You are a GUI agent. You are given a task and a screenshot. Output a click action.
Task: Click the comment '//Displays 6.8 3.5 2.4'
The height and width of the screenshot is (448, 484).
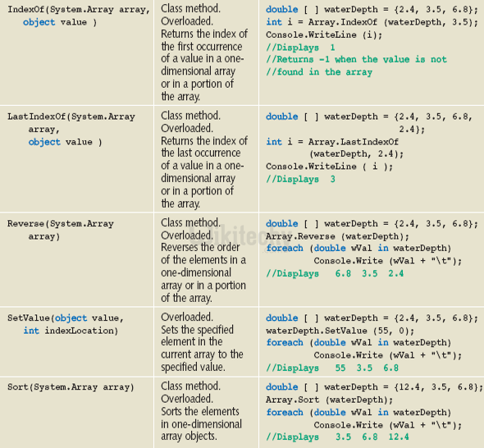click(x=335, y=273)
